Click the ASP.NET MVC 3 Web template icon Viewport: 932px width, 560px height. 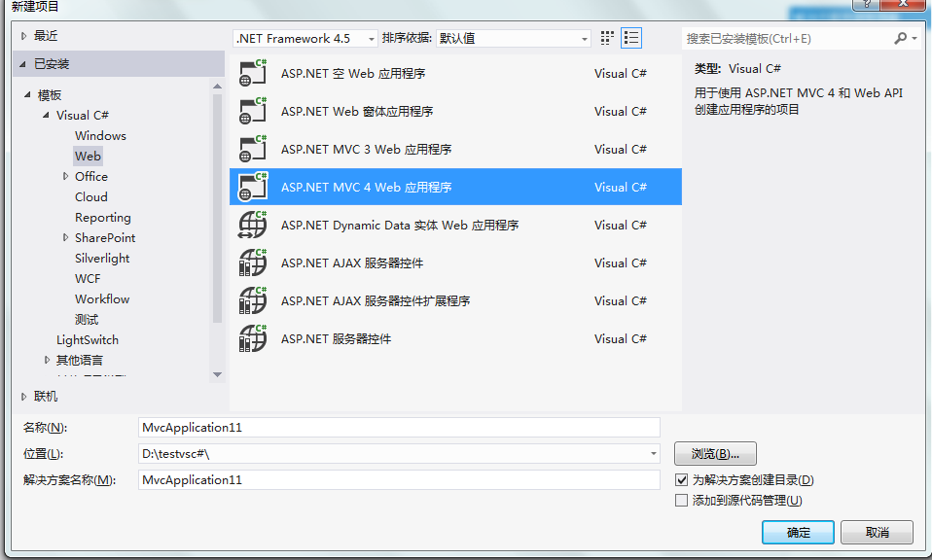253,149
